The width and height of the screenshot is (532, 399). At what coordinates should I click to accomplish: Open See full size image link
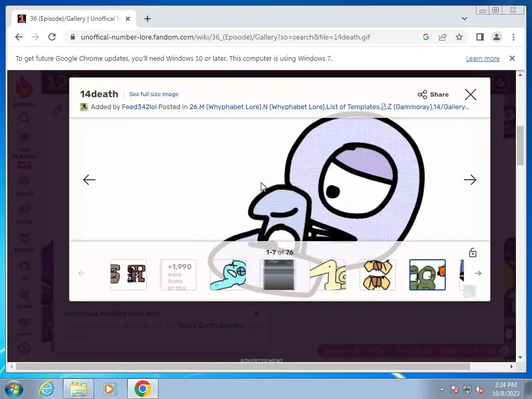154,94
